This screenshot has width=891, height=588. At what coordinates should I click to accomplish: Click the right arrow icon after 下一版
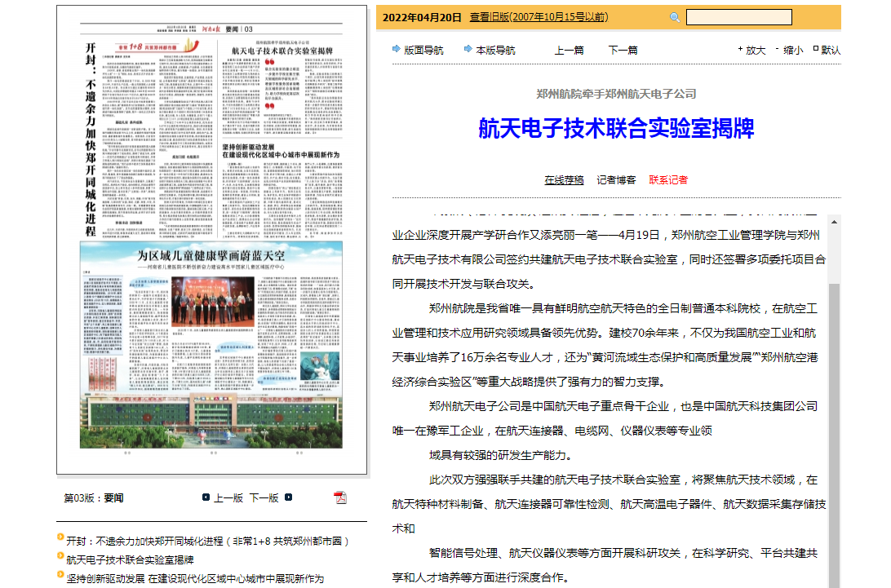[x=288, y=497]
